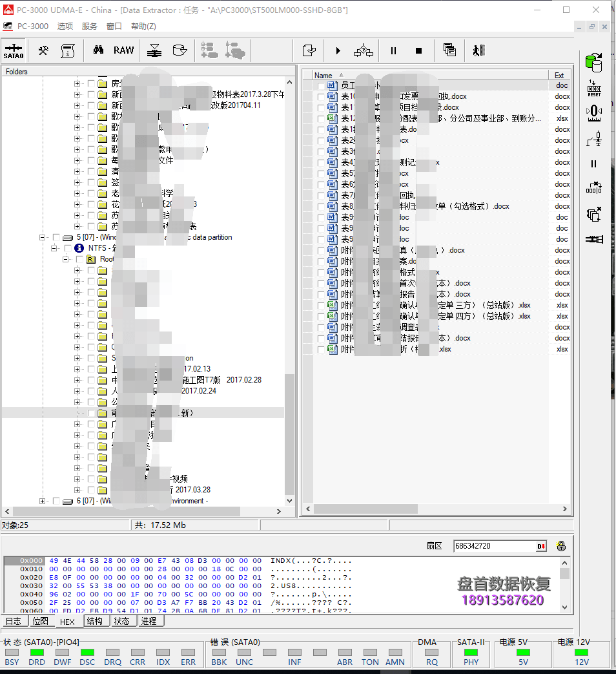The image size is (616, 674).
Task: Check the Root folder checkbox
Action: pyautogui.click(x=79, y=259)
